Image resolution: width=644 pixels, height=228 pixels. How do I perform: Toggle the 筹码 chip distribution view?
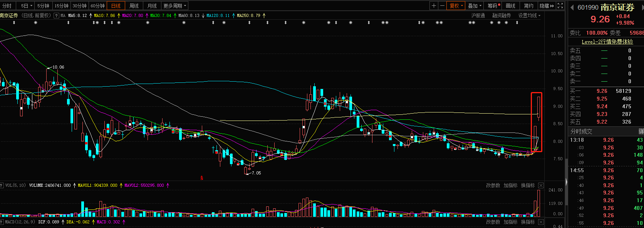pos(493,6)
